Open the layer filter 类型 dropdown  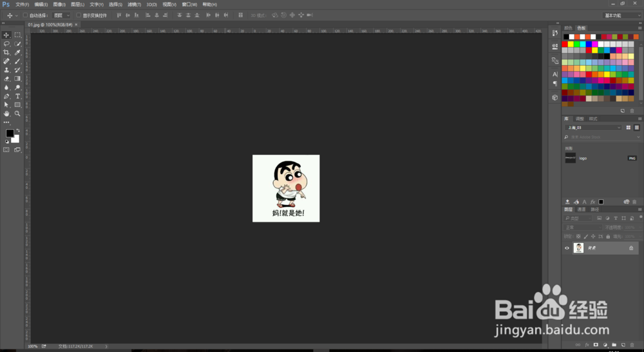pyautogui.click(x=578, y=219)
